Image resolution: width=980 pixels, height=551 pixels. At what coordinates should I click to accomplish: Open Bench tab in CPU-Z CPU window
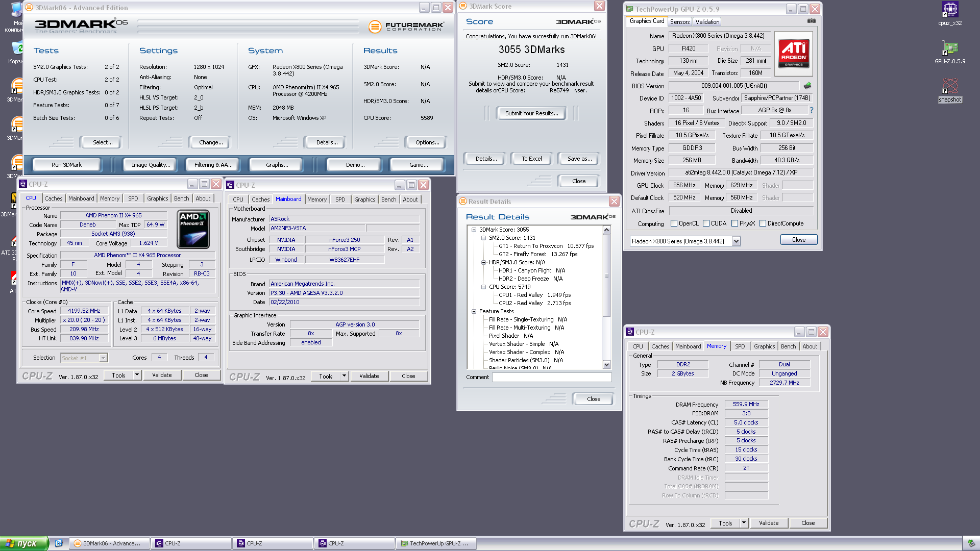point(181,198)
